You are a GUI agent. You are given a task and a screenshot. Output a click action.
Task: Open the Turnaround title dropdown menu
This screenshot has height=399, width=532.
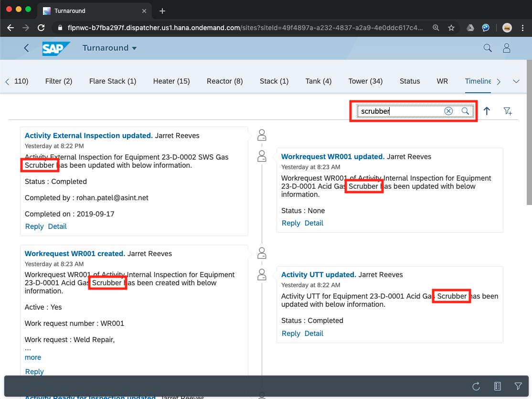(109, 48)
